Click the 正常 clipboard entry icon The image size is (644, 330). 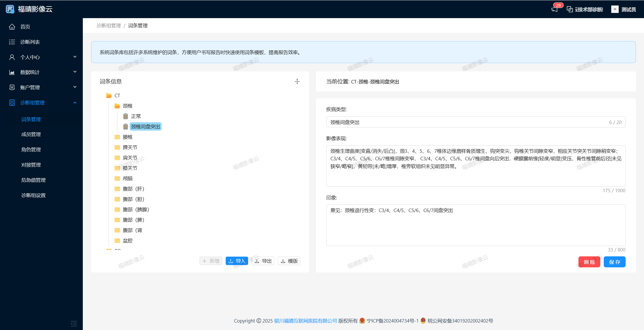(126, 116)
